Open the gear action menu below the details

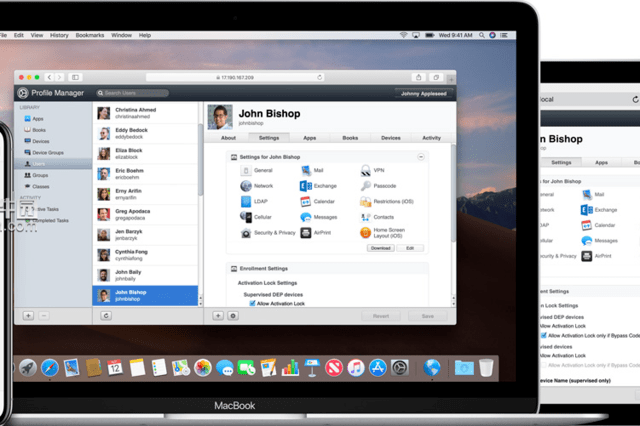pyautogui.click(x=233, y=315)
